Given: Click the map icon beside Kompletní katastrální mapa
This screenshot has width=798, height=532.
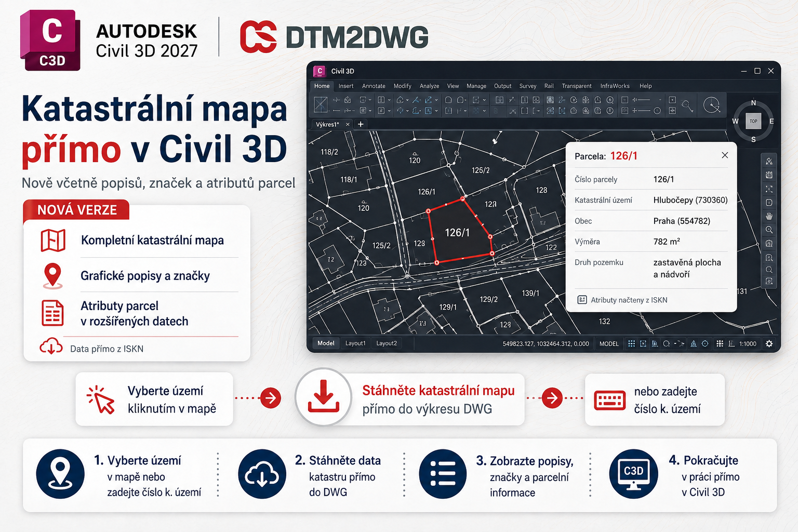Looking at the screenshot, I should point(53,241).
